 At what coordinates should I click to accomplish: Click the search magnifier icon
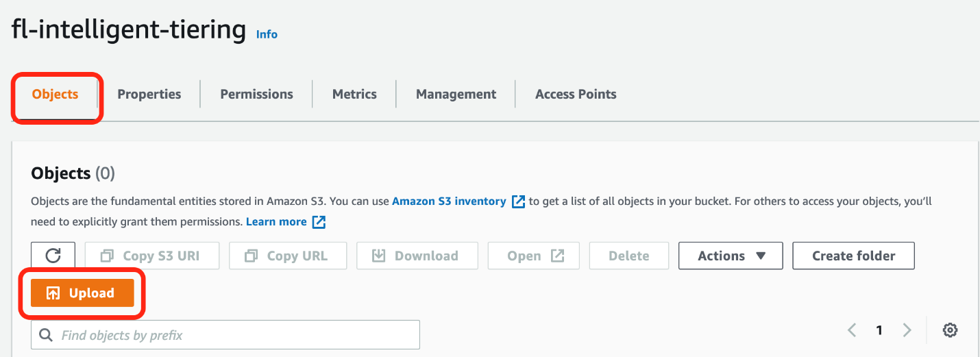[47, 335]
